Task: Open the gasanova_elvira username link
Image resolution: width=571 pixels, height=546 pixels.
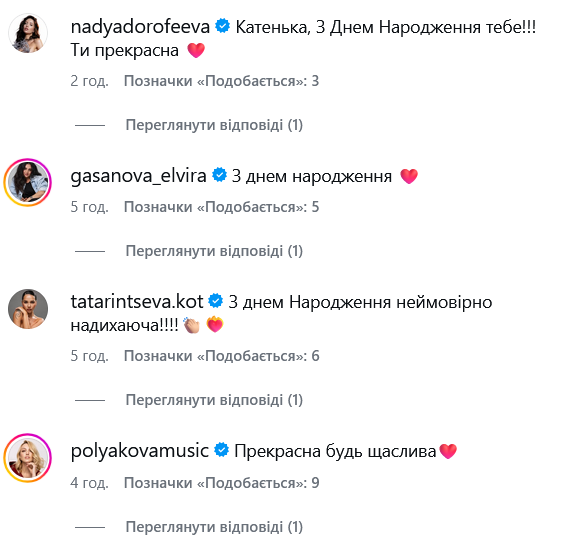Action: click(138, 176)
